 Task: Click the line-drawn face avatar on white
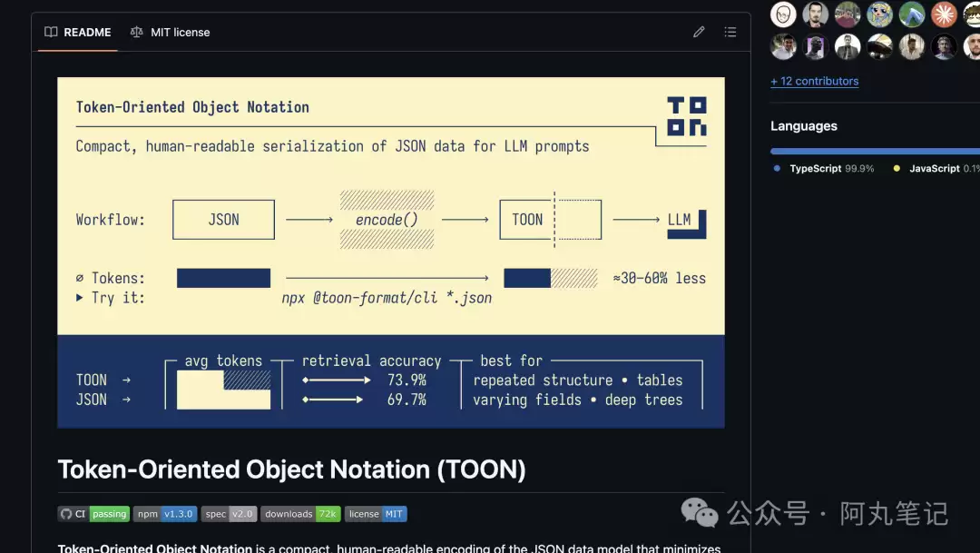point(783,14)
